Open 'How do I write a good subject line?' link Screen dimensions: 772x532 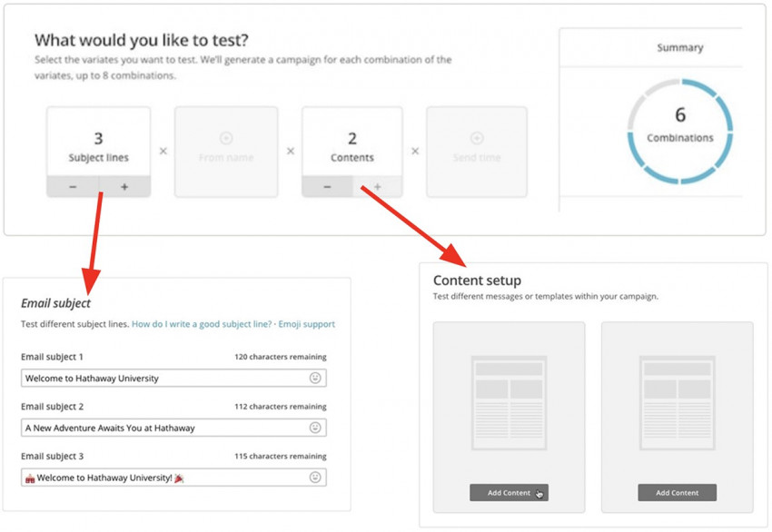(202, 324)
